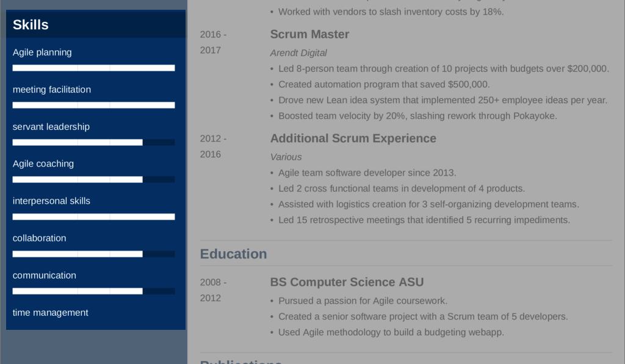Click the Agile planning skill bar
Screen dimensions: 625x364
click(x=93, y=68)
